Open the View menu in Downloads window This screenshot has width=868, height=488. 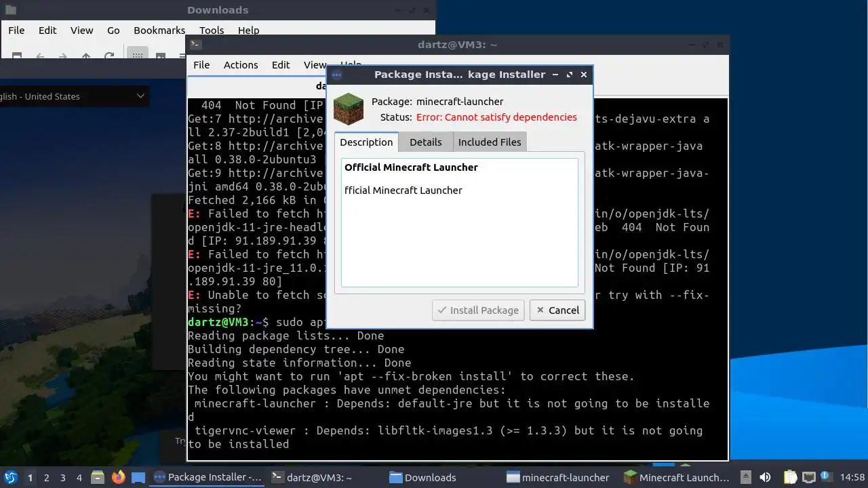pyautogui.click(x=81, y=30)
